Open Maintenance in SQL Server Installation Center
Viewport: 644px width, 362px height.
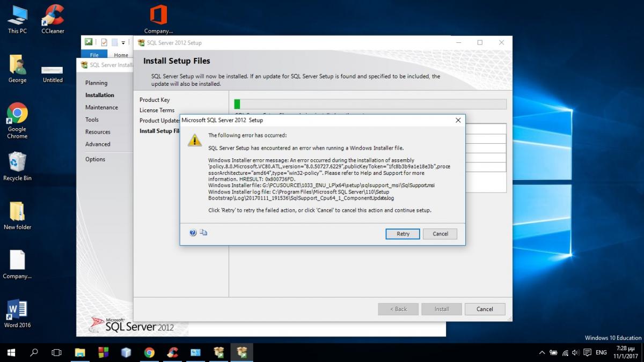click(x=101, y=107)
